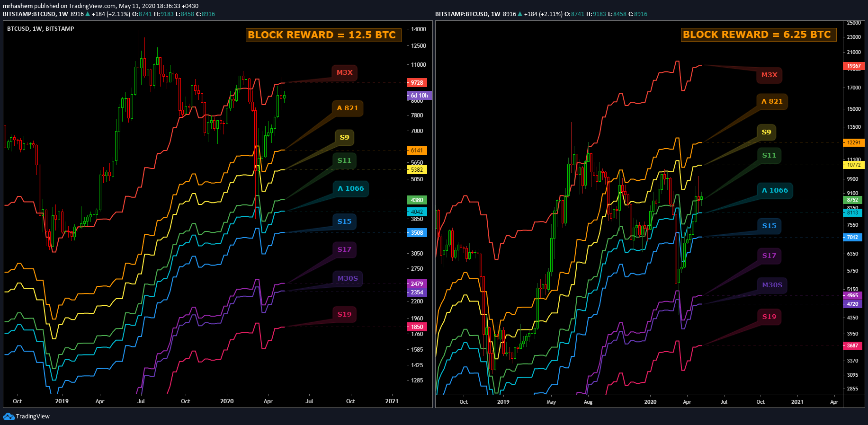The height and width of the screenshot is (425, 868).
Task: Pick S15 label in the 6.25 BTC chart
Action: [x=769, y=226]
